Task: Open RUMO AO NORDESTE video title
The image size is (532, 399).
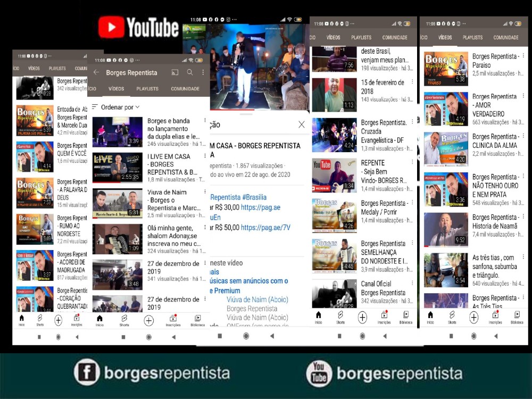Action: (x=72, y=226)
